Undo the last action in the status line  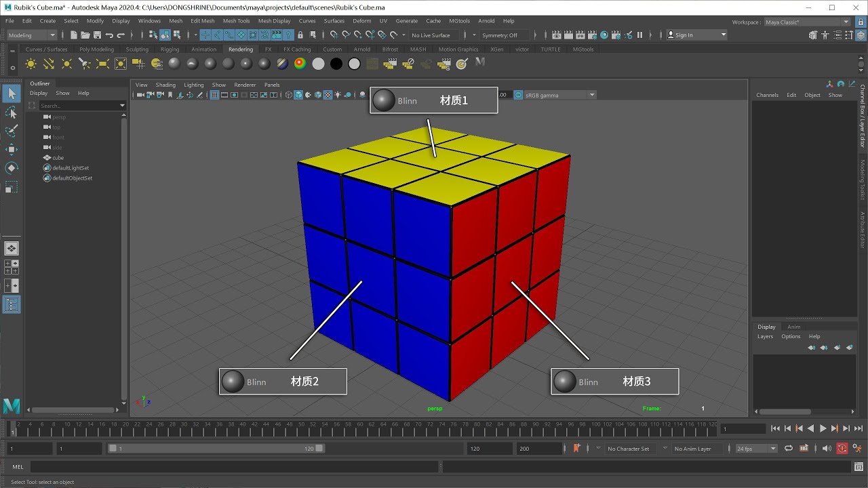pyautogui.click(x=109, y=35)
